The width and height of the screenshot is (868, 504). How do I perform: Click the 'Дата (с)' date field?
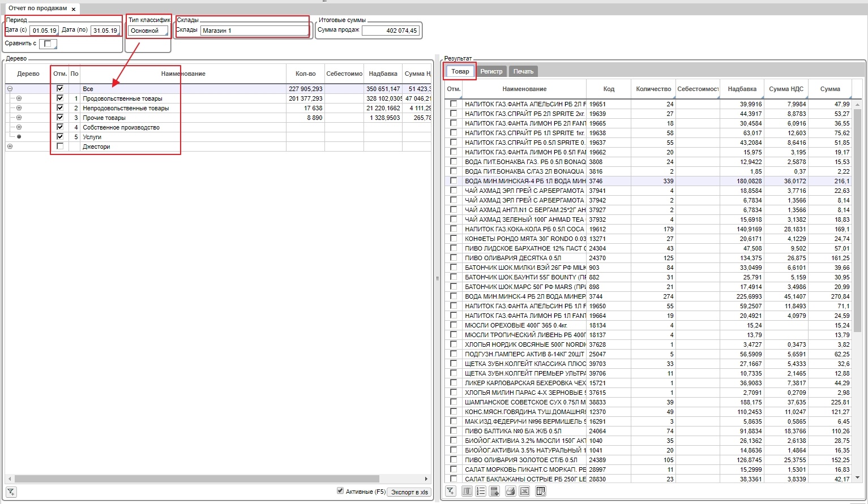tap(44, 31)
